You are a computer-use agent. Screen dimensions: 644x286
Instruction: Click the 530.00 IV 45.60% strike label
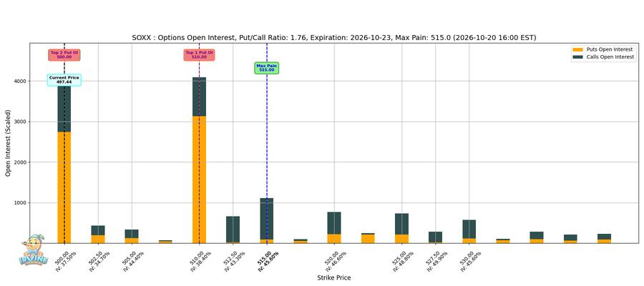pyautogui.click(x=469, y=260)
